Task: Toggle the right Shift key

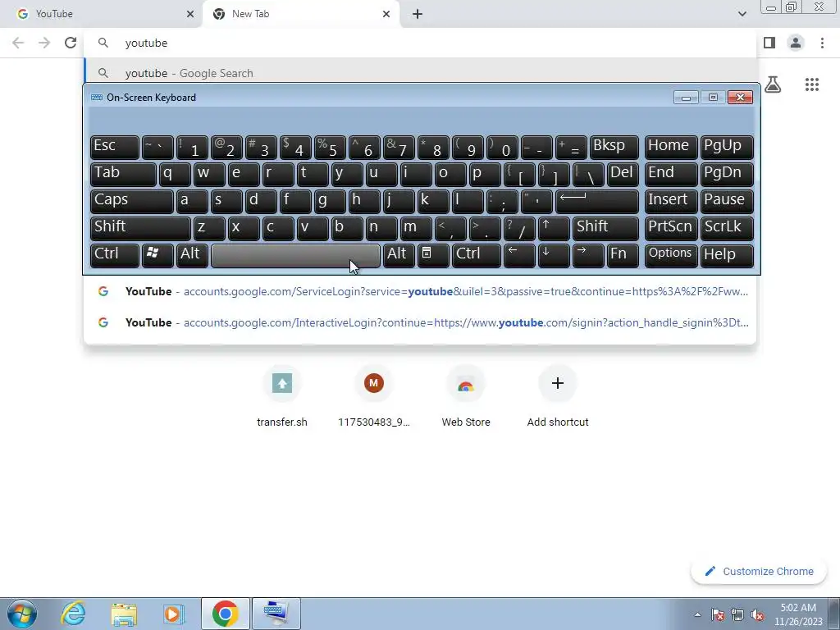Action: (605, 228)
